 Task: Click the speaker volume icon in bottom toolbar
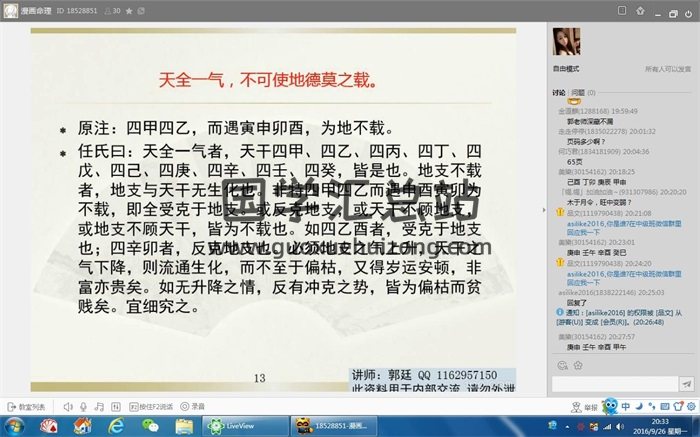click(x=68, y=407)
